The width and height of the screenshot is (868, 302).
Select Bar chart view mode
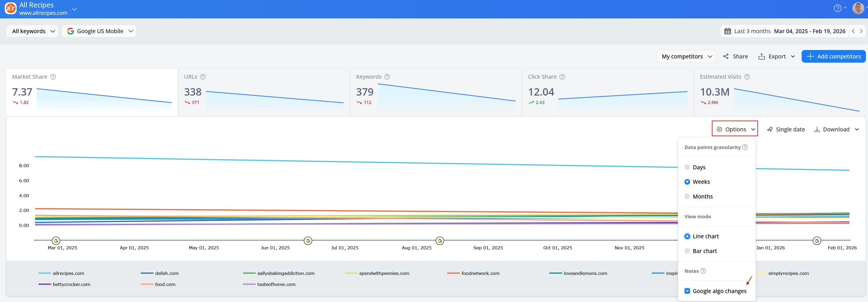click(687, 251)
